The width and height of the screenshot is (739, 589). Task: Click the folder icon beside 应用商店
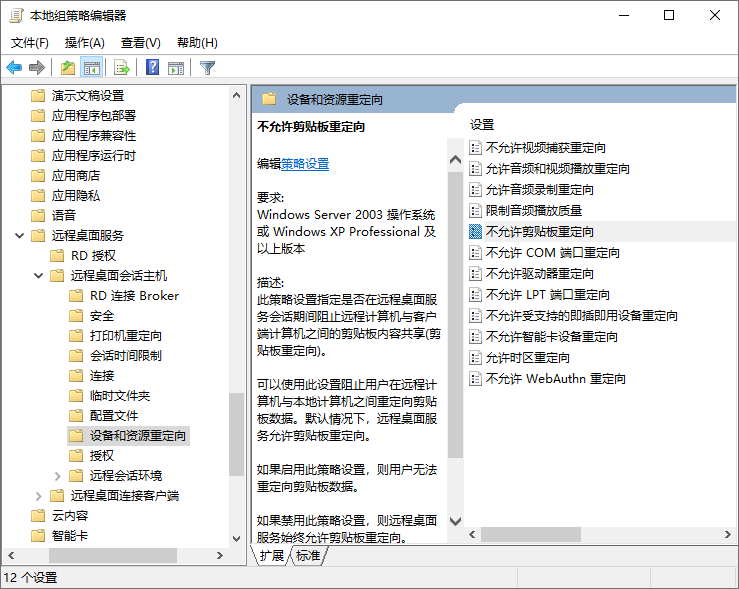coord(38,176)
